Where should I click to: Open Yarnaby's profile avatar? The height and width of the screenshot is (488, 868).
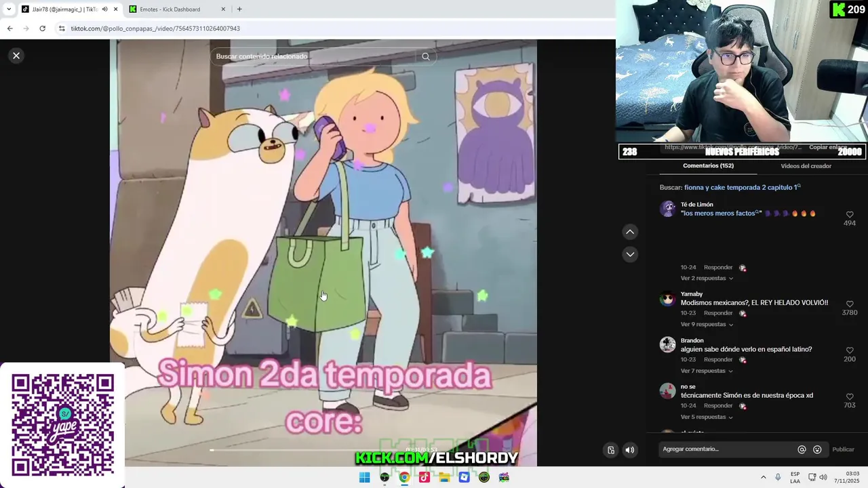pos(668,298)
